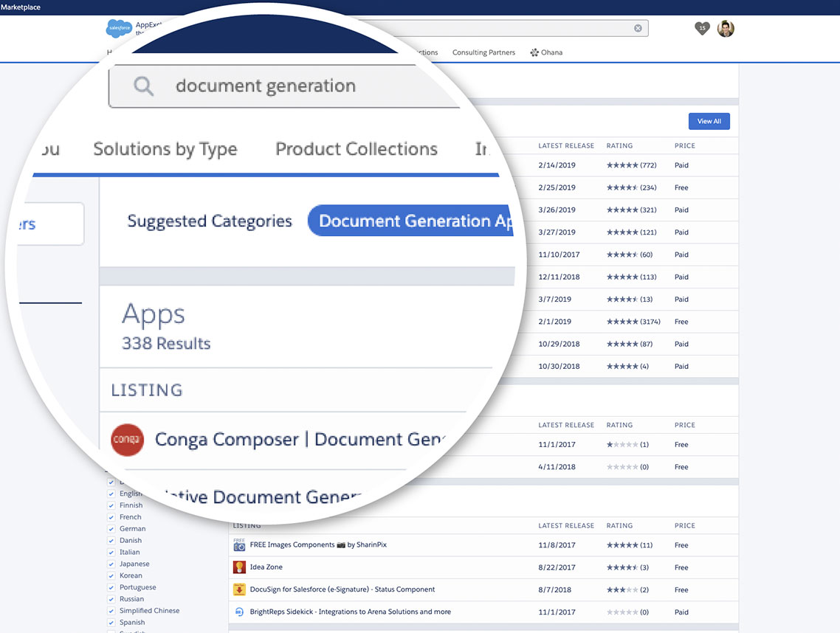Open the Suggested Categories list

(x=209, y=221)
